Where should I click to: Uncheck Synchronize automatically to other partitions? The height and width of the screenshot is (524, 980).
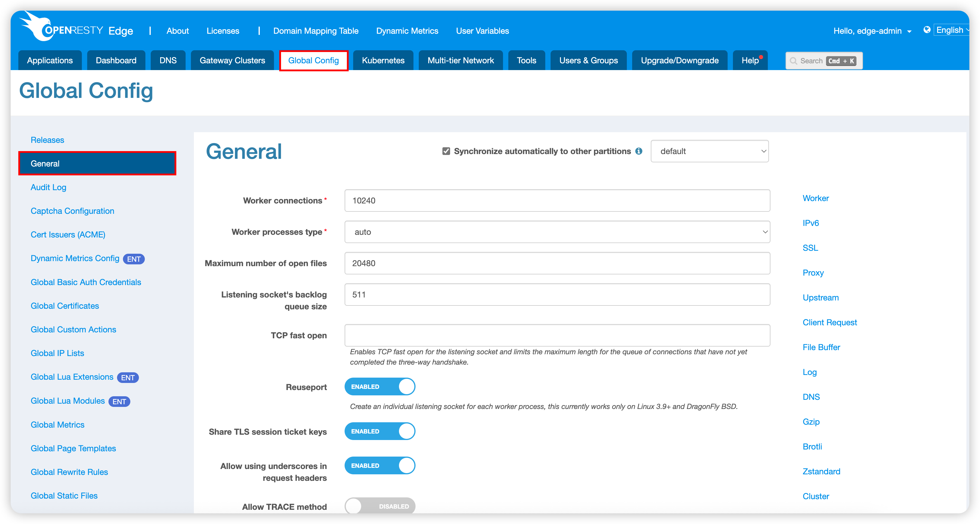[446, 151]
